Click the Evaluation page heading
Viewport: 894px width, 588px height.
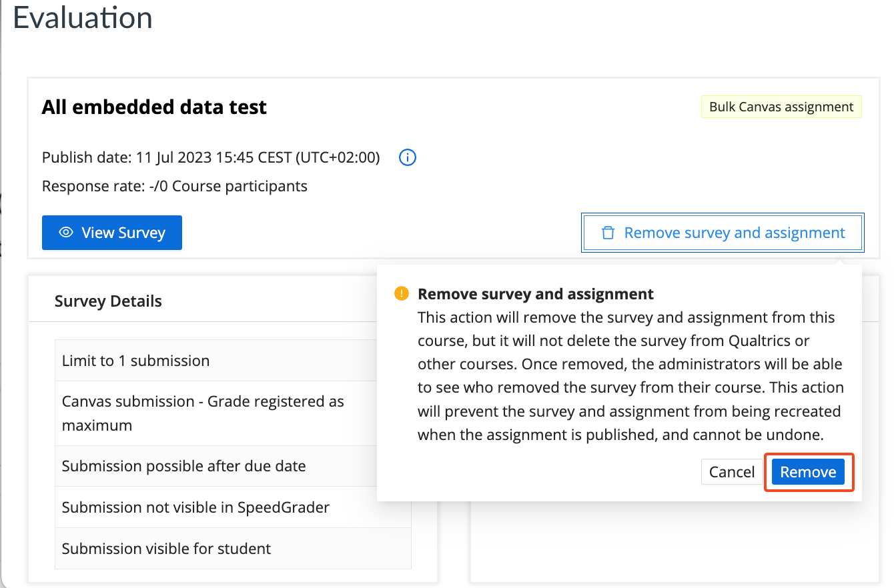coord(83,18)
